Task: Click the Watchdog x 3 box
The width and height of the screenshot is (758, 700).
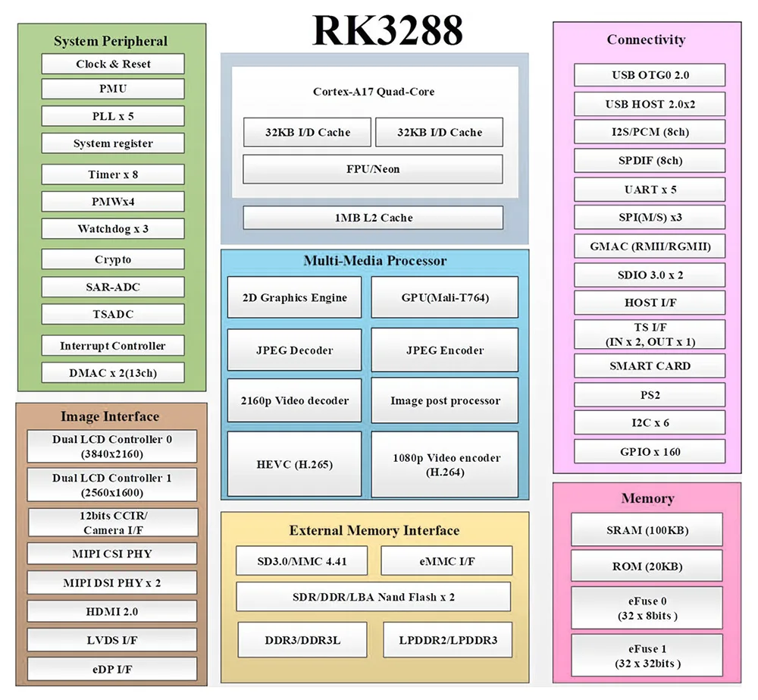Action: 113,229
